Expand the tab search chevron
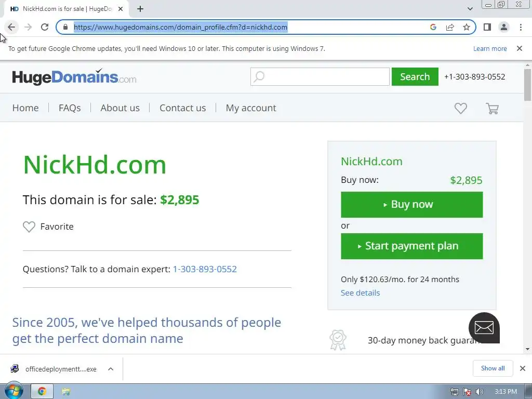 tap(470, 9)
